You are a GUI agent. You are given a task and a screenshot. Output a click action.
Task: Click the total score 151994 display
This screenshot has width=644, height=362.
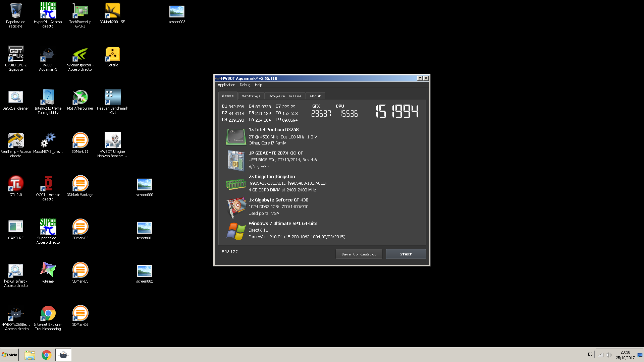pos(397,111)
